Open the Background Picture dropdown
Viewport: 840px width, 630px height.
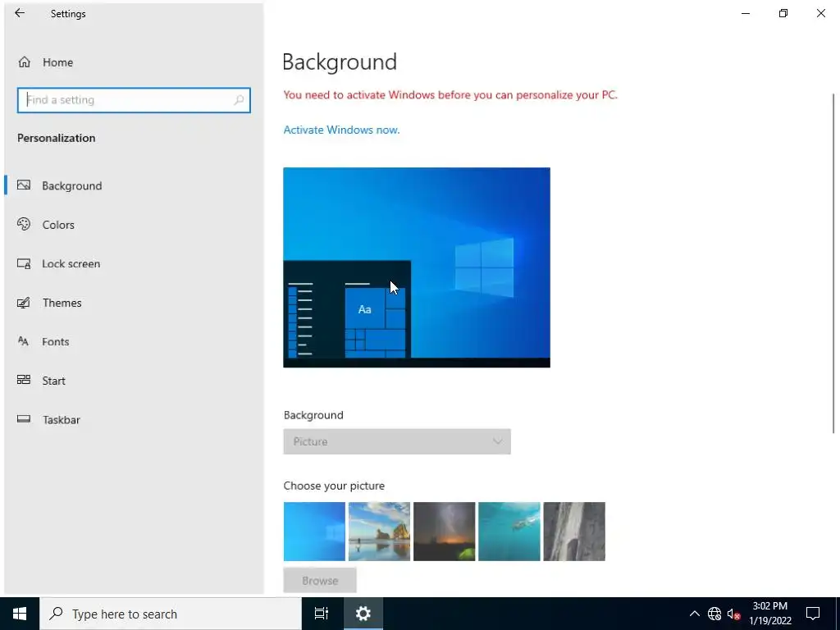click(397, 441)
